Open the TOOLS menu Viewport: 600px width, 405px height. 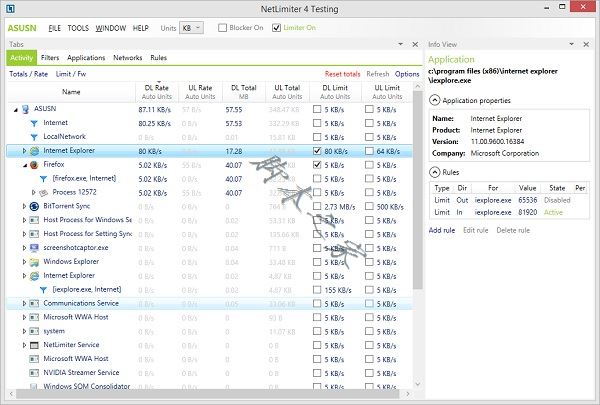(x=78, y=28)
